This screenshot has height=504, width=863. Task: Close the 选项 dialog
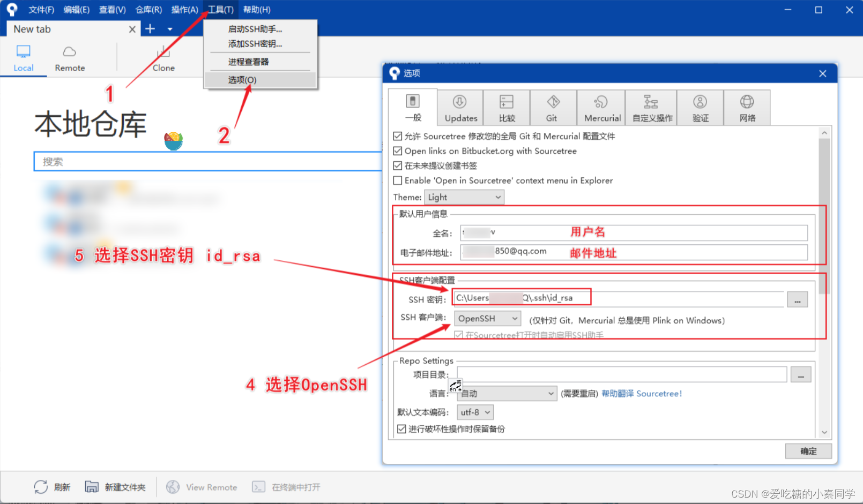pos(823,73)
